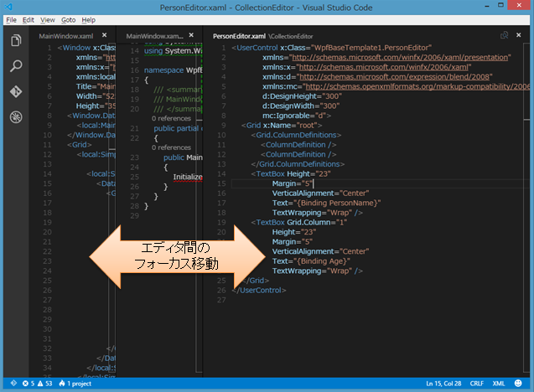Open the Debug view in the sidebar
Viewport: 534px width, 392px height.
(x=16, y=117)
